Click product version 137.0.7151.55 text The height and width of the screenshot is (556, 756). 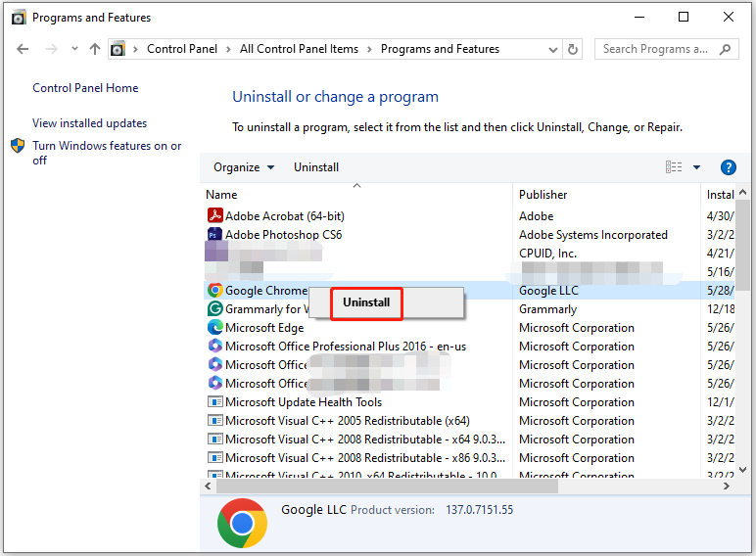point(479,510)
